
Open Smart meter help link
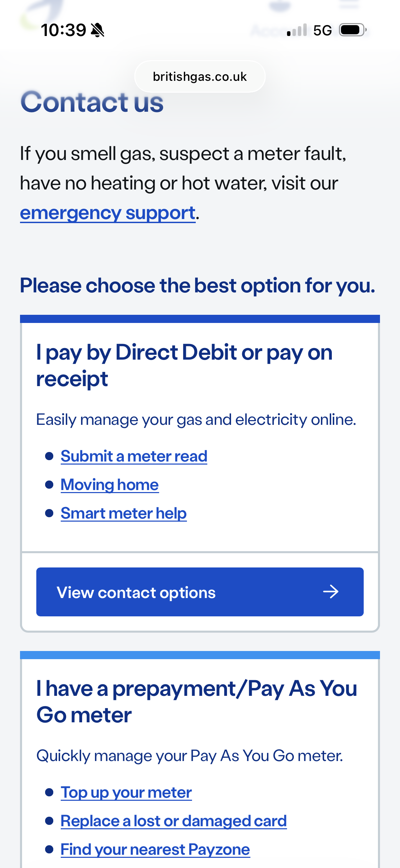[123, 513]
